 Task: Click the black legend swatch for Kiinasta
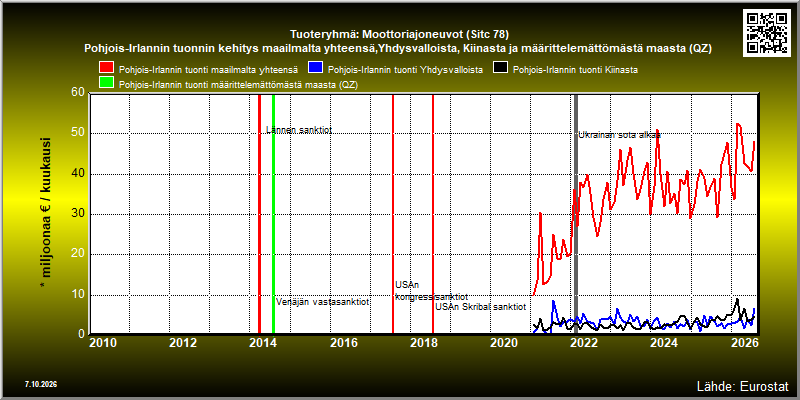coord(501,68)
